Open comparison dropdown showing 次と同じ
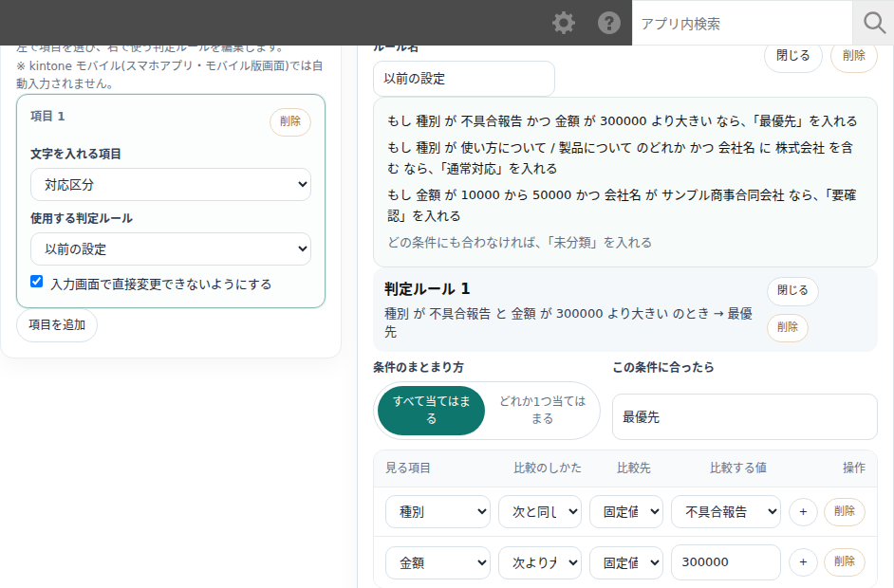This screenshot has width=894, height=588. (x=539, y=512)
